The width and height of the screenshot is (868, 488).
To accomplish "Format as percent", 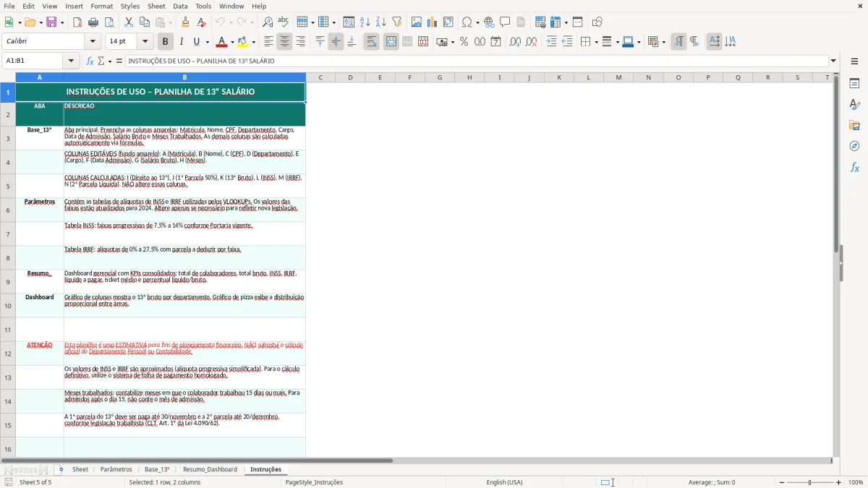I will (x=464, y=42).
